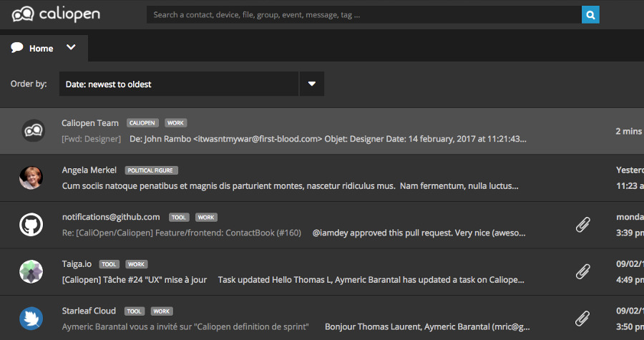Click the '2 mins' timestamp on Caliopen Team
644x340 pixels.
(629, 131)
